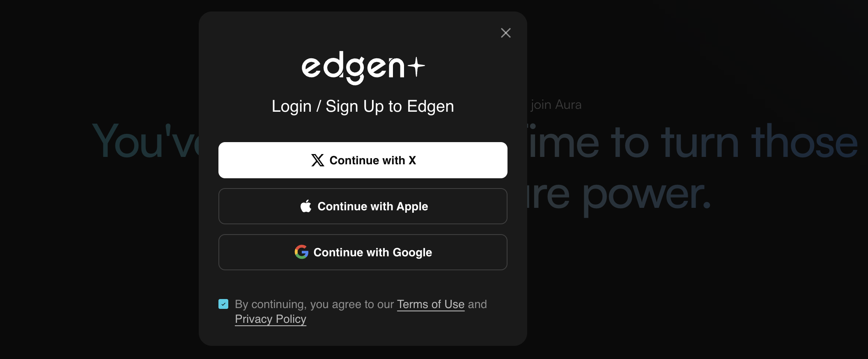Open the Terms of Use link
The image size is (868, 359).
point(431,304)
